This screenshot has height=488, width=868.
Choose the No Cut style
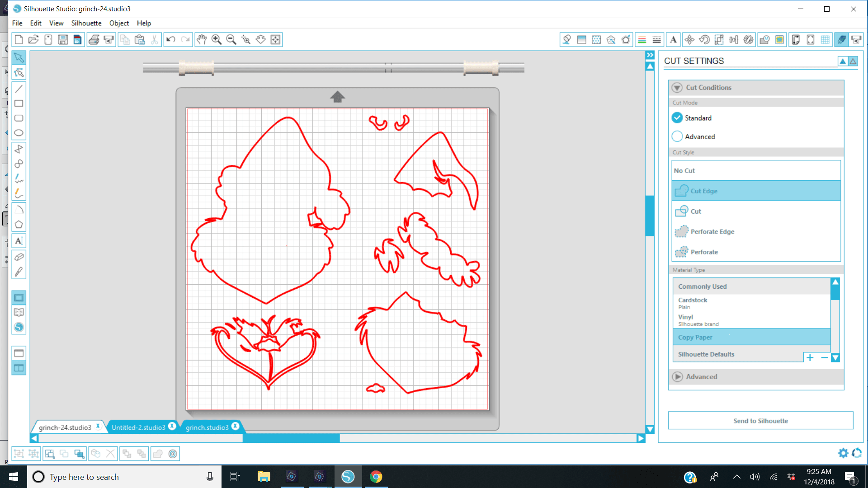(x=756, y=170)
